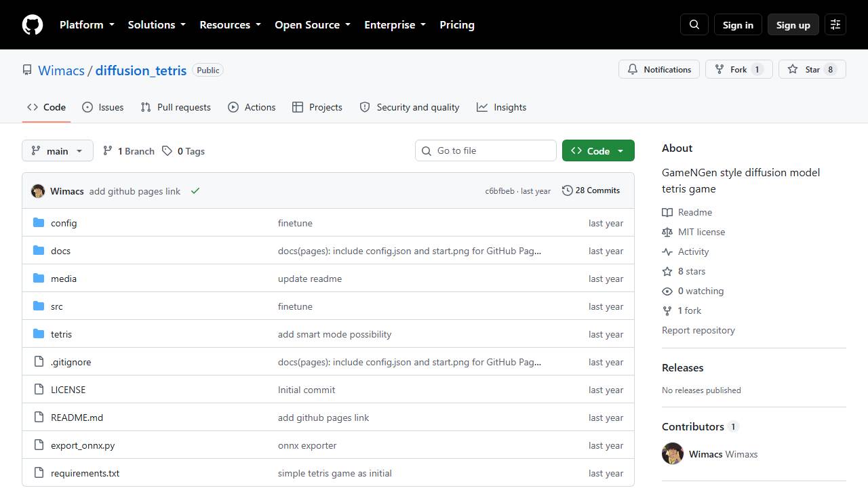
Task: Click the Sign up button
Action: coord(793,24)
